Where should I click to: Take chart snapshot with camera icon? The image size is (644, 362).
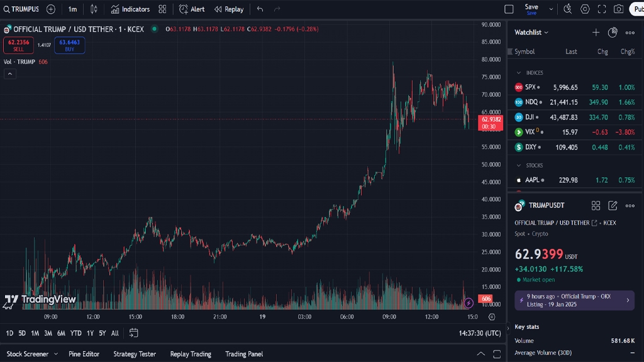(619, 9)
